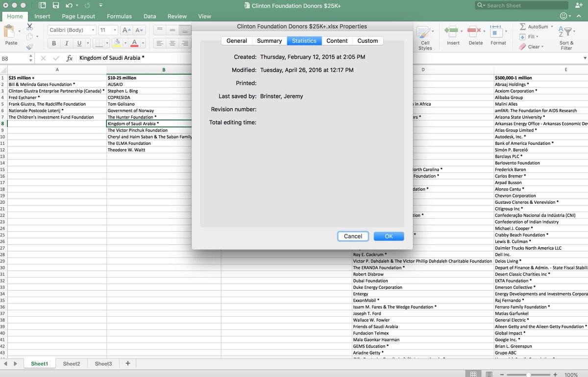Click the smiley feedback icon
588x377 pixels.
point(563,16)
